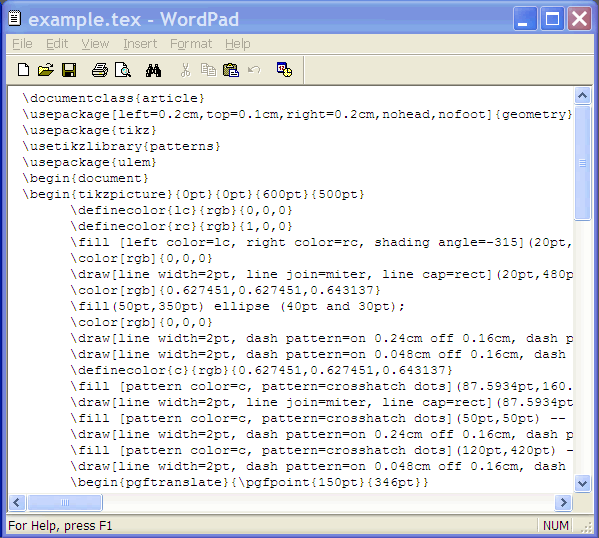
Task: Click the Undo arrow icon
Action: tap(254, 70)
